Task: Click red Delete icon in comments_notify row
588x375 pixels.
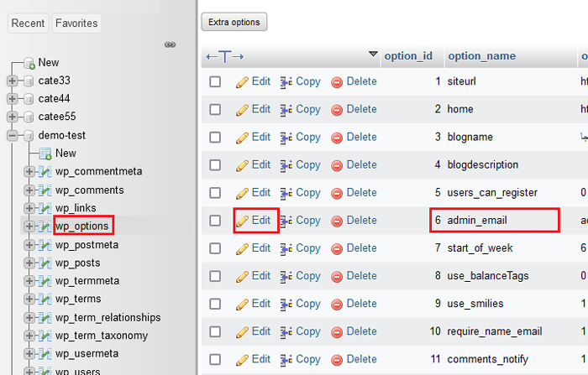Action: [337, 360]
